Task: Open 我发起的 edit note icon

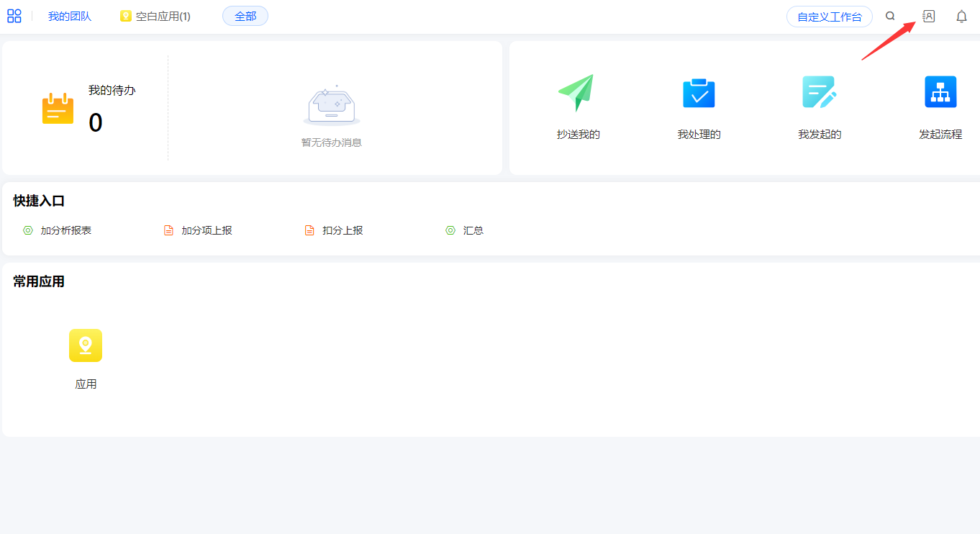Action: [819, 93]
